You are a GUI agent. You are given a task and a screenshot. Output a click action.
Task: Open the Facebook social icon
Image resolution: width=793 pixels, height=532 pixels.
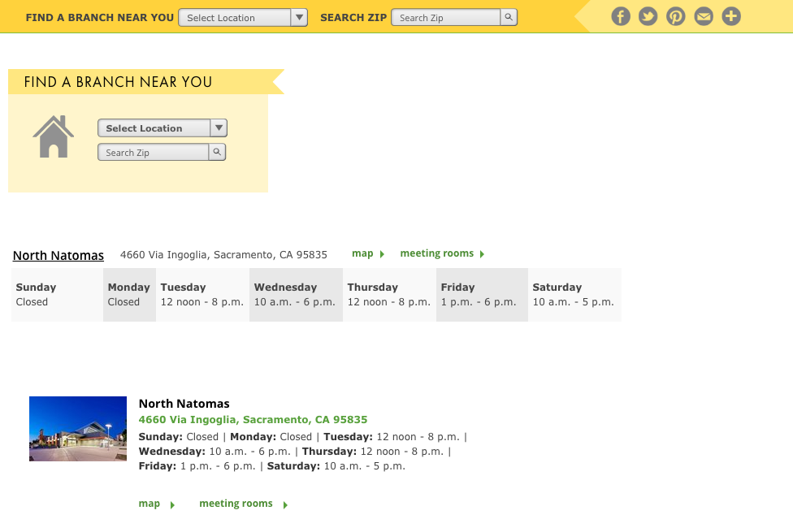621,16
